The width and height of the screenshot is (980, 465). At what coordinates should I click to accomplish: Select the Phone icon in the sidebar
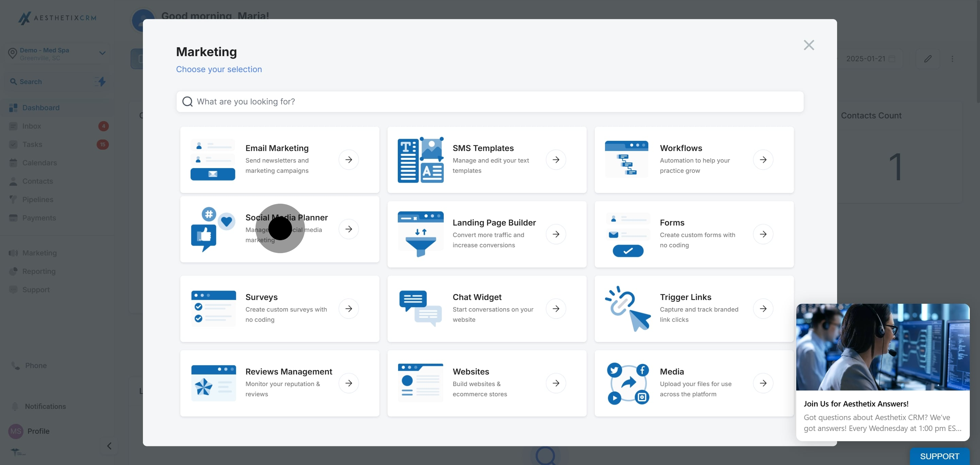point(15,365)
